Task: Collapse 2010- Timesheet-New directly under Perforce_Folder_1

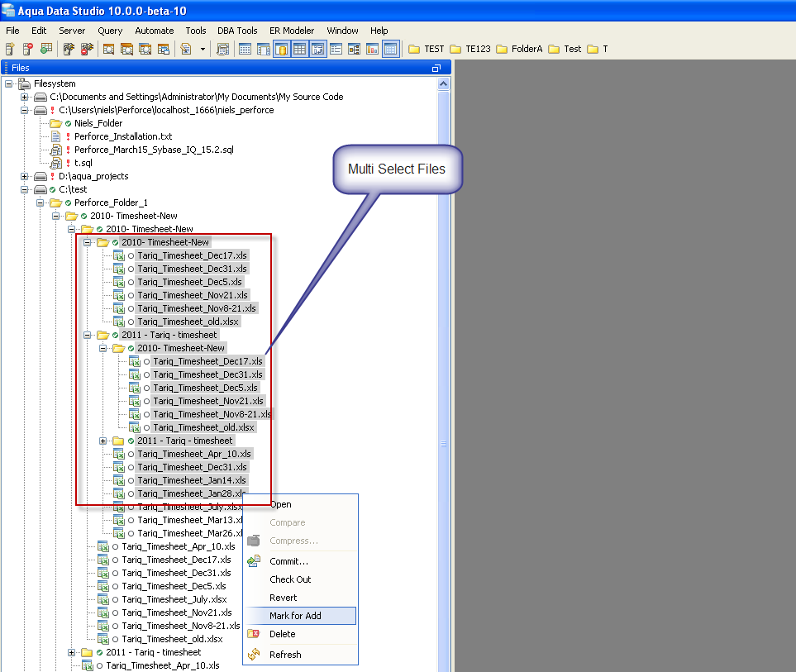Action: [56, 216]
